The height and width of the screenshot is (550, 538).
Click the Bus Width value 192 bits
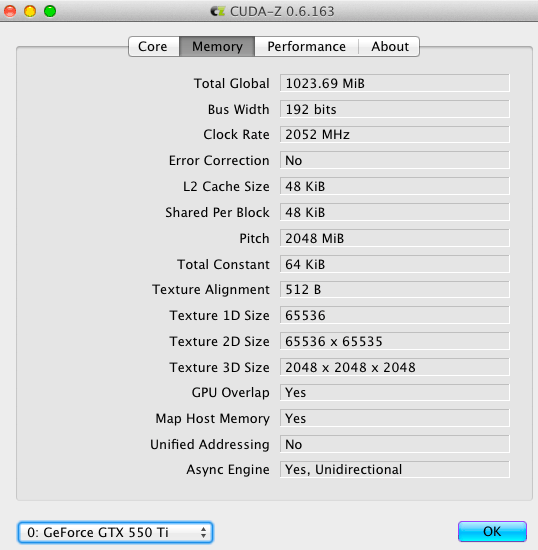click(x=395, y=109)
